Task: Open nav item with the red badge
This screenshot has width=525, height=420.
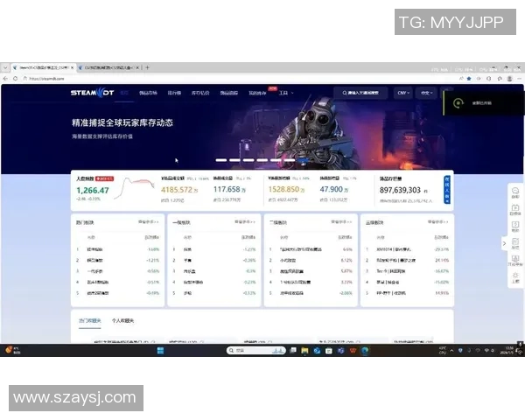Action: [x=257, y=93]
